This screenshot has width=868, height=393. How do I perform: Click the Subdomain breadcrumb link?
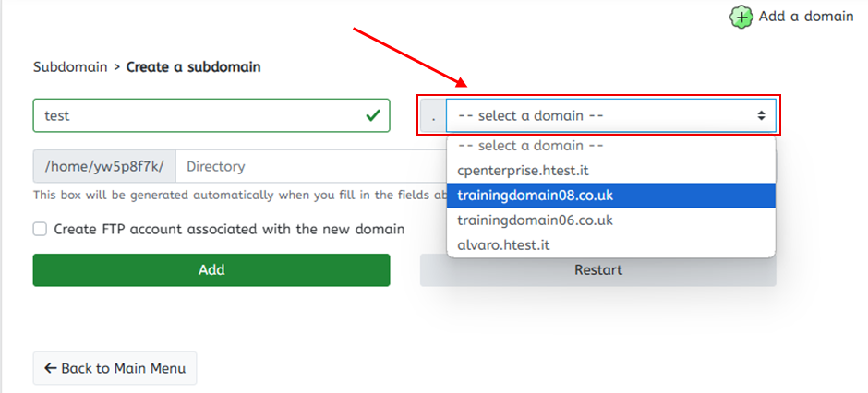point(70,67)
